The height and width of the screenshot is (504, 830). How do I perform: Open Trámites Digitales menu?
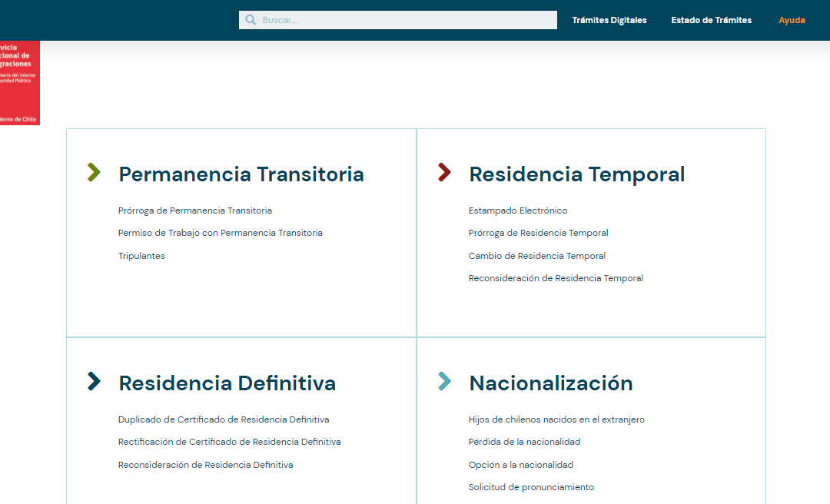click(x=609, y=20)
